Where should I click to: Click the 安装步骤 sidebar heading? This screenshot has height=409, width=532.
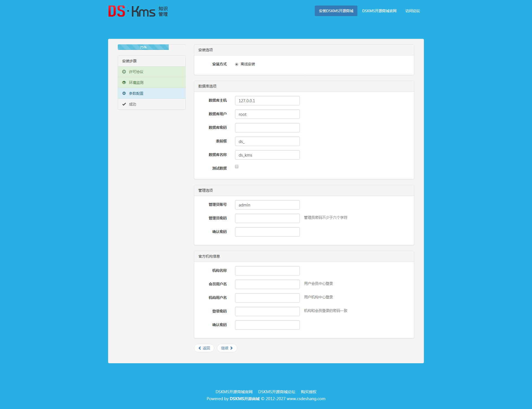coord(152,61)
